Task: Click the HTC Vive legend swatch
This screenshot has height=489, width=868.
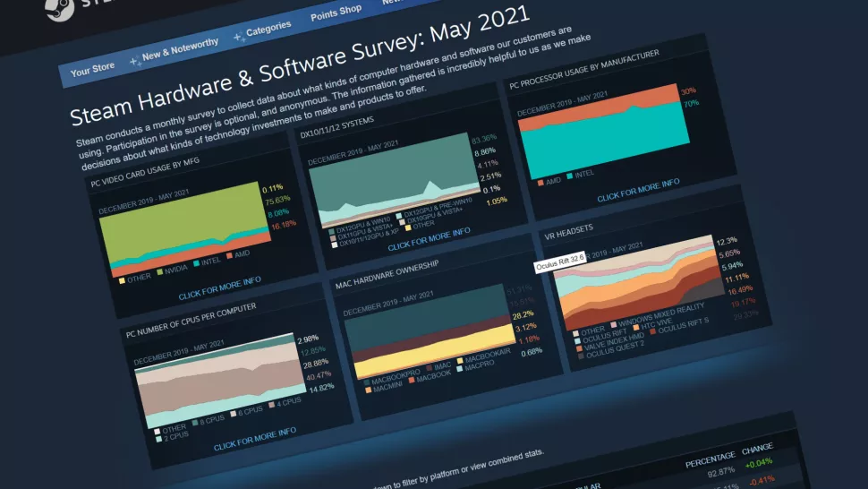Action: [x=636, y=327]
